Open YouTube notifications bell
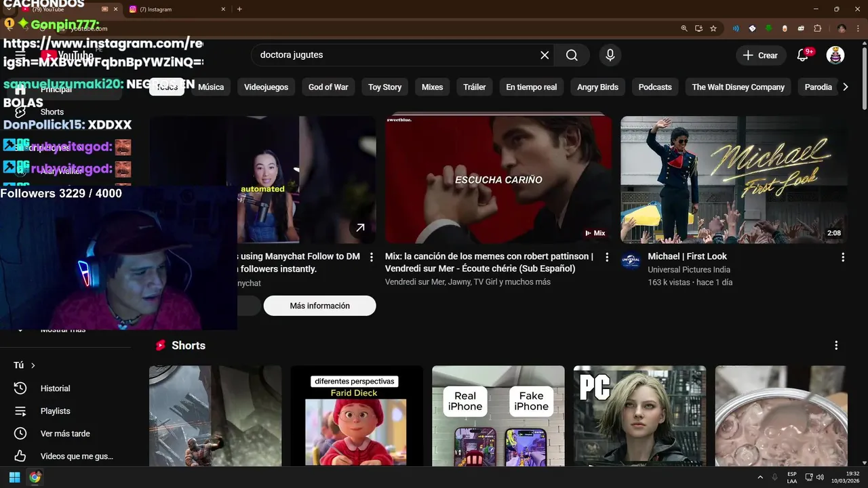The height and width of the screenshot is (488, 868). point(803,55)
